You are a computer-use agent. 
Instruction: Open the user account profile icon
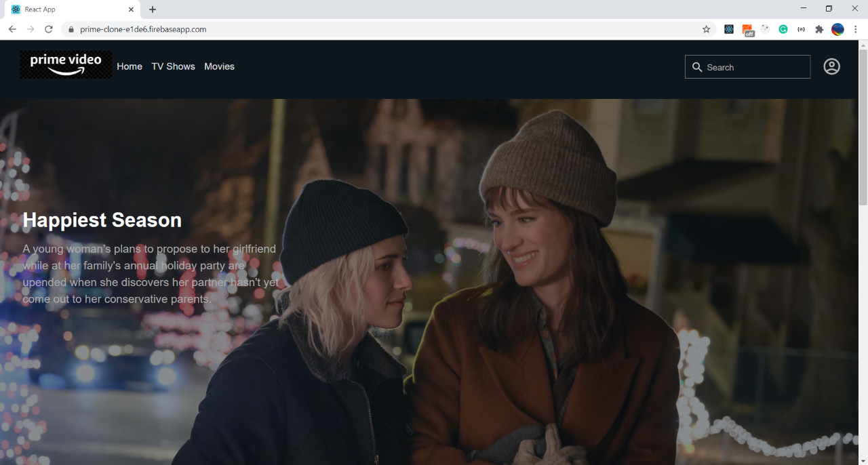tap(831, 66)
